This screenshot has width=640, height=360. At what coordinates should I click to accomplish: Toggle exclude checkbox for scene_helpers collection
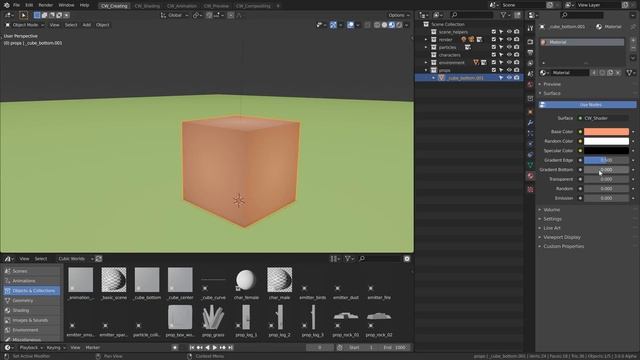(493, 32)
